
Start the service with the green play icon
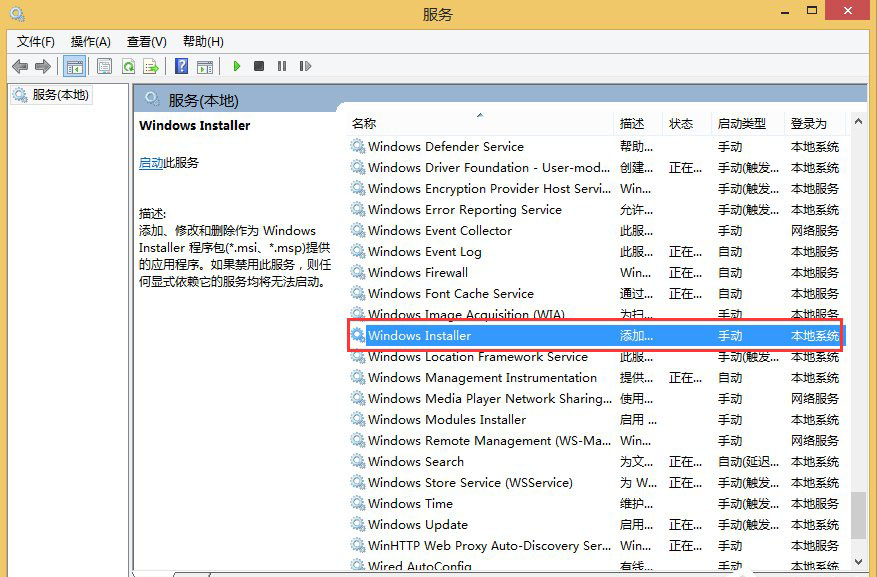[x=236, y=67]
